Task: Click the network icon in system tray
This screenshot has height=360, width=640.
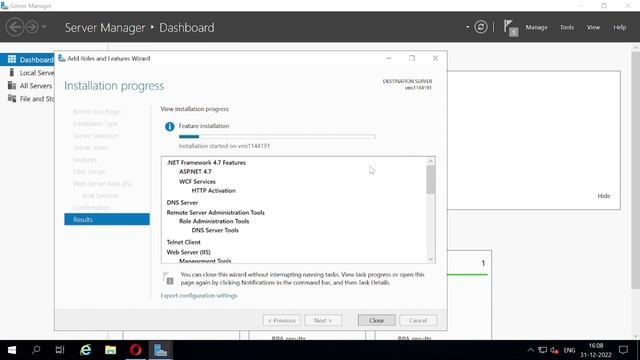Action: coord(542,350)
